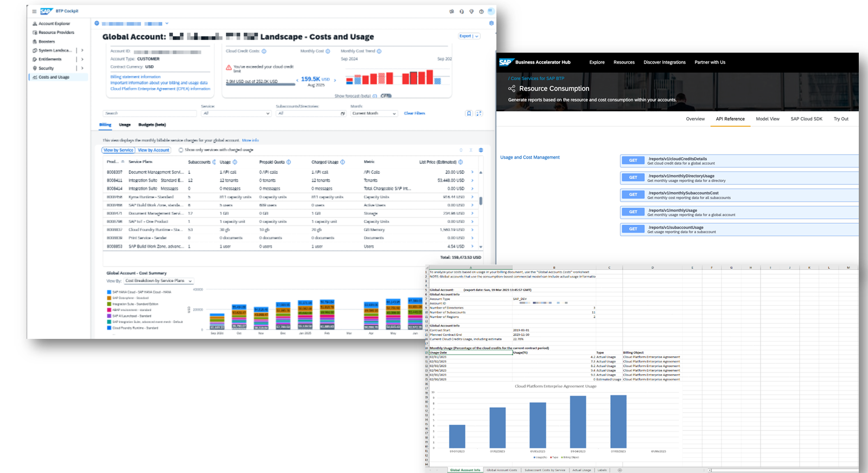The width and height of the screenshot is (868, 473).
Task: Click GET for subaccountUsage endpoint
Action: (x=633, y=229)
